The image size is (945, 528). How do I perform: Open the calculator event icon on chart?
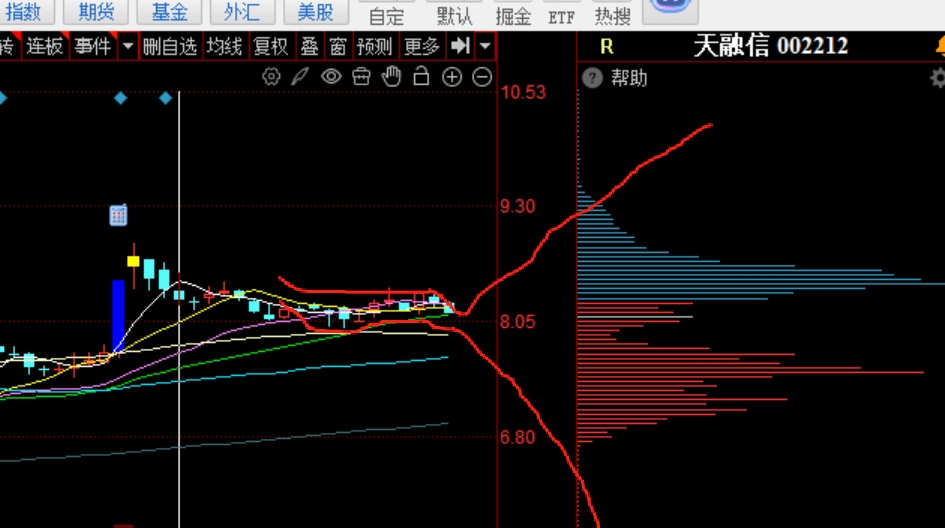pos(118,215)
